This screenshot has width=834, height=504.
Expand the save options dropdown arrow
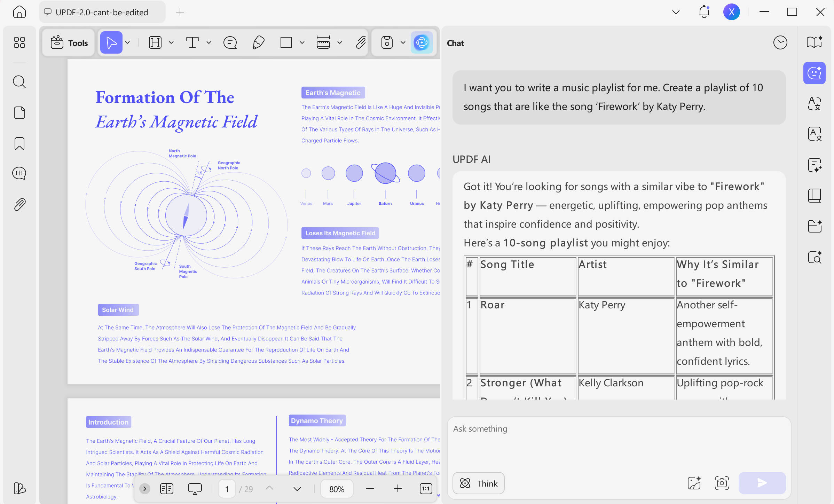pos(403,43)
